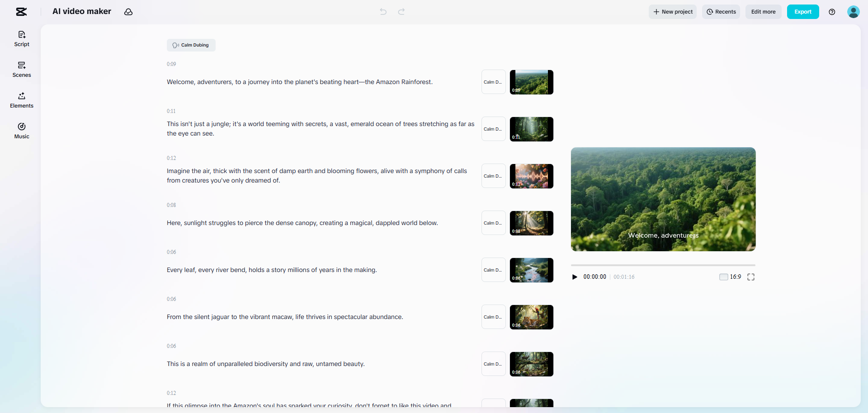868x413 pixels.
Task: Click the undo arrow icon
Action: tap(383, 12)
